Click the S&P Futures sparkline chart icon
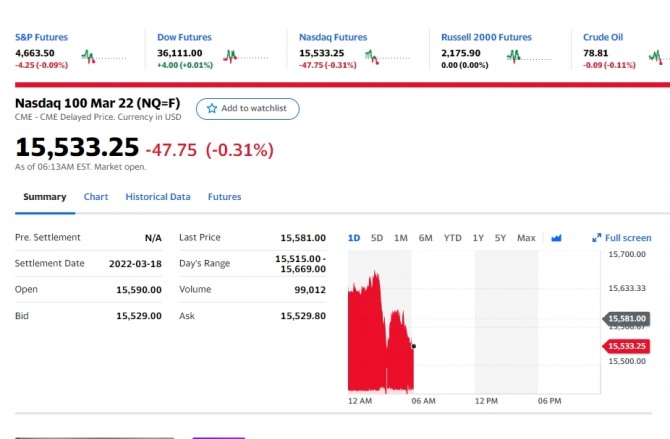Screen dimensions: 670x439 click(89, 56)
